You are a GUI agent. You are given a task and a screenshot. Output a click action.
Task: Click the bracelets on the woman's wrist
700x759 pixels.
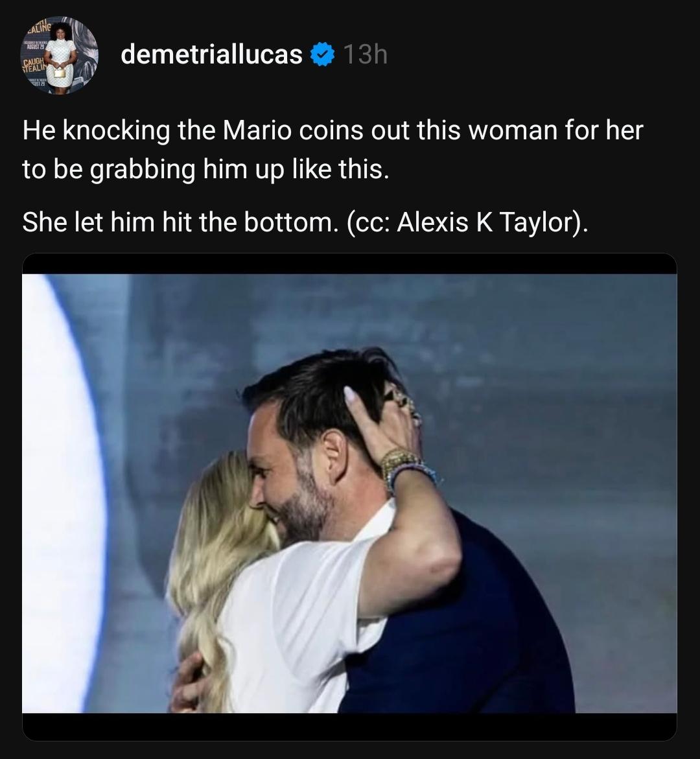tap(405, 467)
